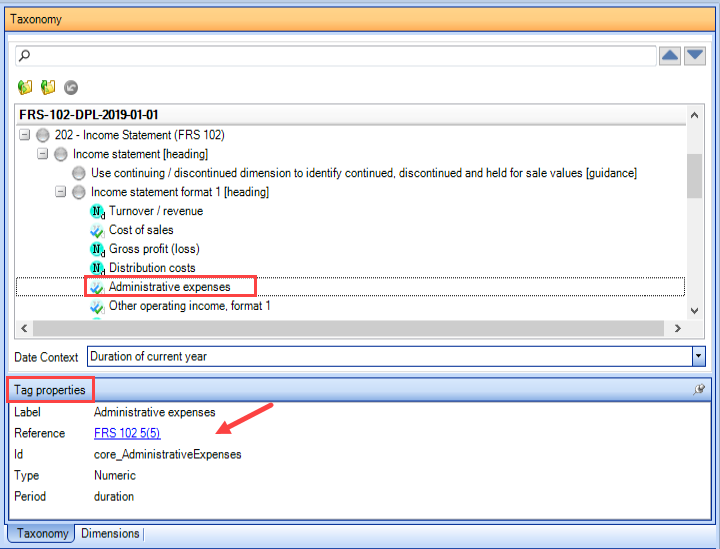Click the pin icon in Tag properties
The height and width of the screenshot is (549, 720).
click(x=699, y=390)
